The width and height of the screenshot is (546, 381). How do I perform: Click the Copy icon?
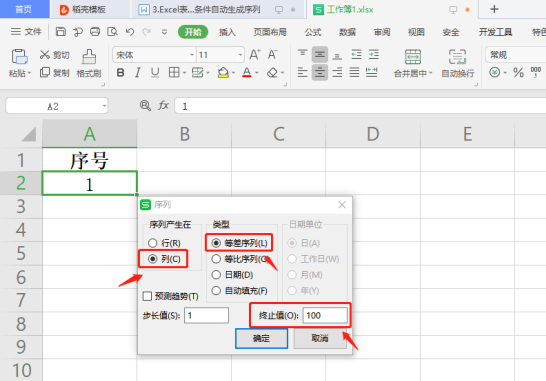coord(45,72)
